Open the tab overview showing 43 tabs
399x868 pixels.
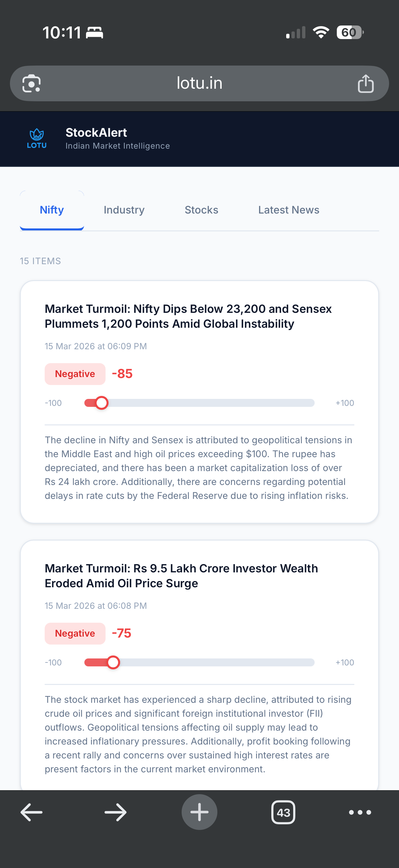[x=284, y=812]
